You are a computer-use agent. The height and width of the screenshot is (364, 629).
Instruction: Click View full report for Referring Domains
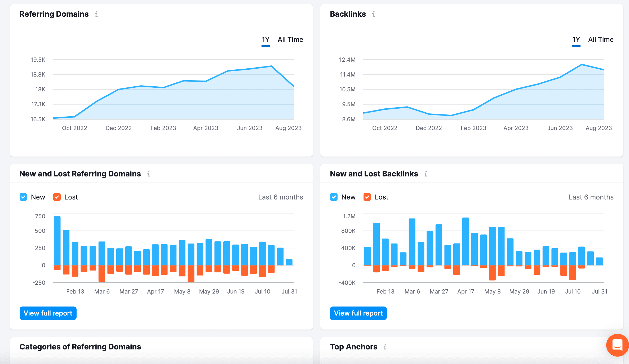[x=48, y=313]
